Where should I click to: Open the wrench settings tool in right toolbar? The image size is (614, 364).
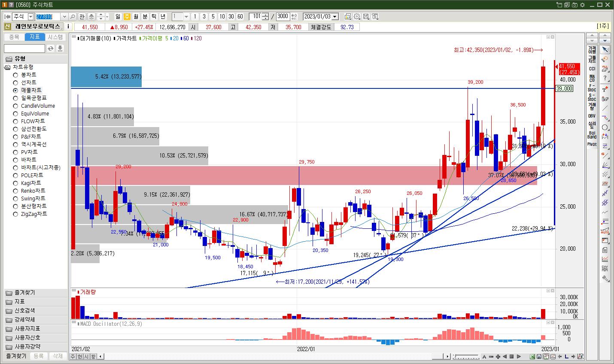[605, 279]
